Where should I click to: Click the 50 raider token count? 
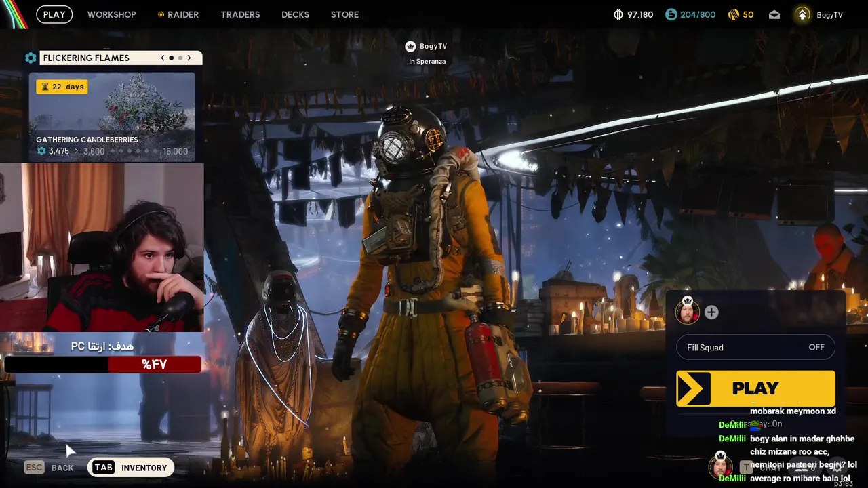pyautogui.click(x=748, y=14)
